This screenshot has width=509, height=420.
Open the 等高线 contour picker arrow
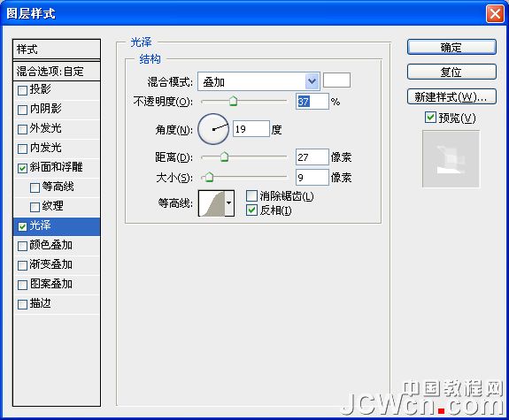pyautogui.click(x=229, y=203)
